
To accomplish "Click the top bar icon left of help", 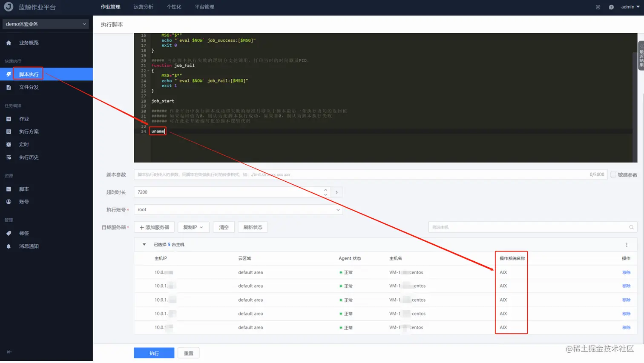I will pyautogui.click(x=598, y=7).
